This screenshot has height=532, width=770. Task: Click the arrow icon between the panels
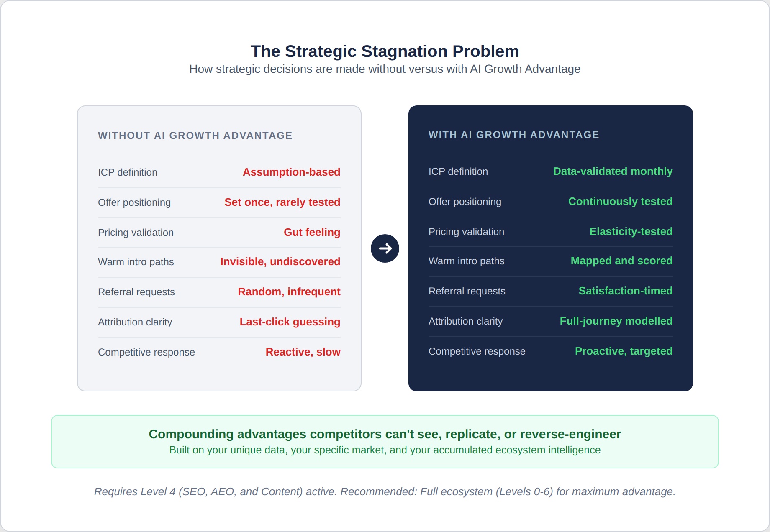385,248
